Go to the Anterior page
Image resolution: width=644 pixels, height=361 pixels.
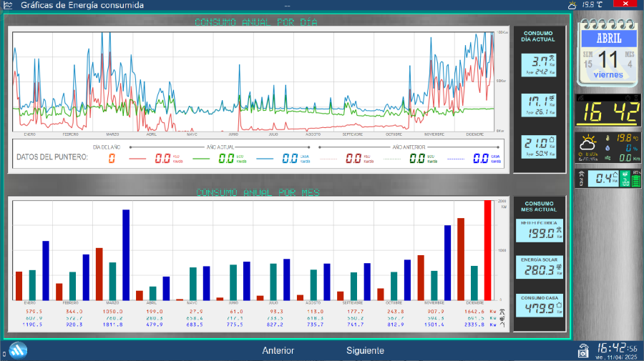coord(278,350)
